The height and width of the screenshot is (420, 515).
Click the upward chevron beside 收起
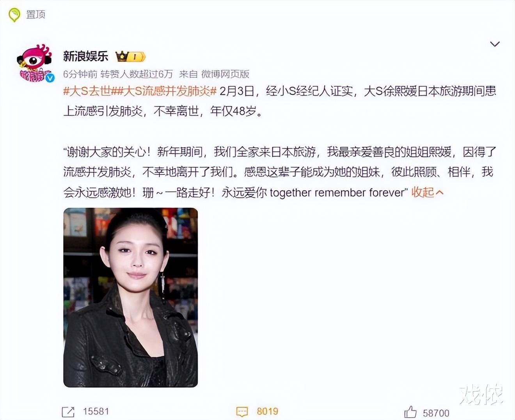(x=439, y=192)
